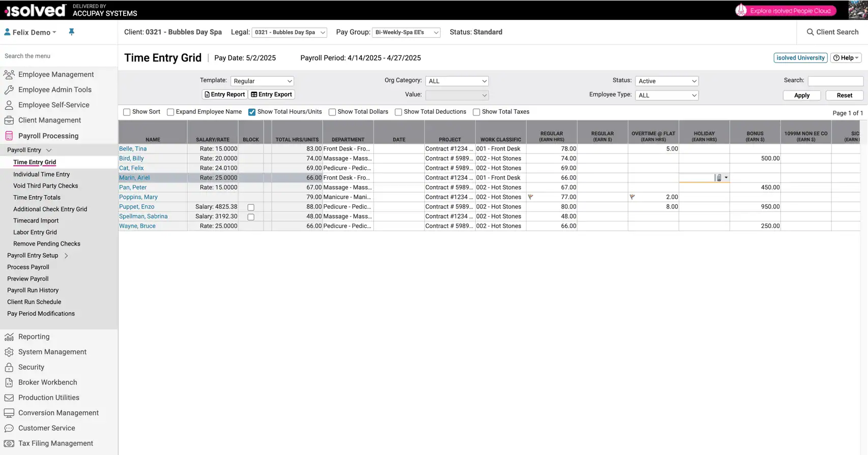Click the calculator icon in Holiday cell
This screenshot has width=868, height=455.
click(x=718, y=178)
